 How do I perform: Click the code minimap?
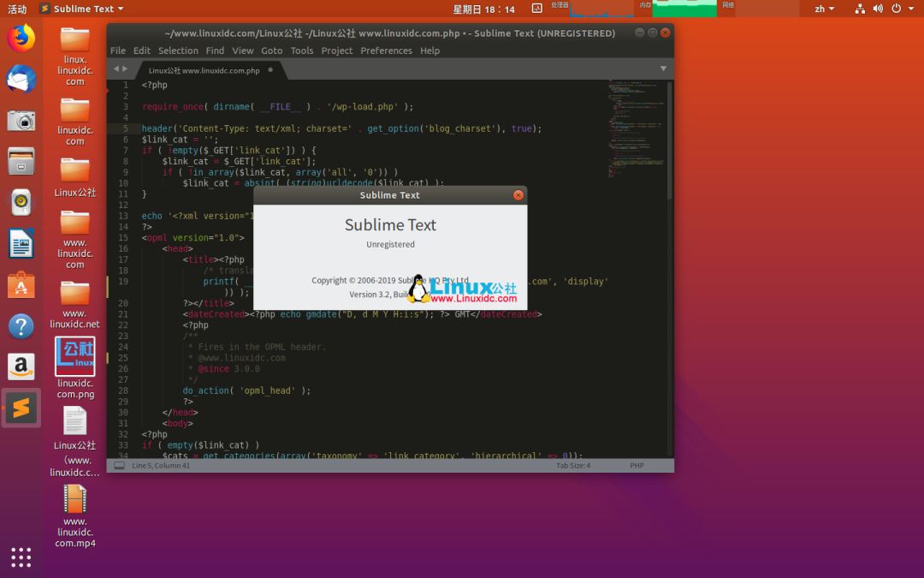click(637, 128)
